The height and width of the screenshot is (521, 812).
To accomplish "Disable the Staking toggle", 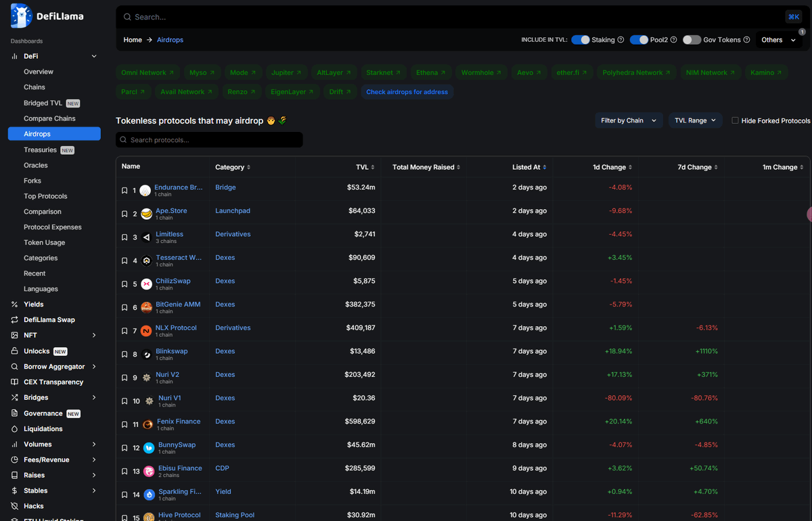I will (x=582, y=39).
